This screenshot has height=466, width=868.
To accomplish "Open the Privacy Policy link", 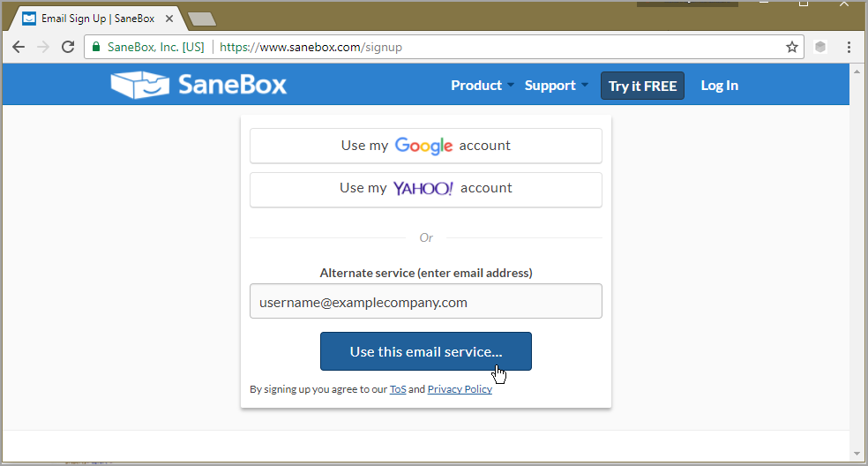I will pos(460,389).
